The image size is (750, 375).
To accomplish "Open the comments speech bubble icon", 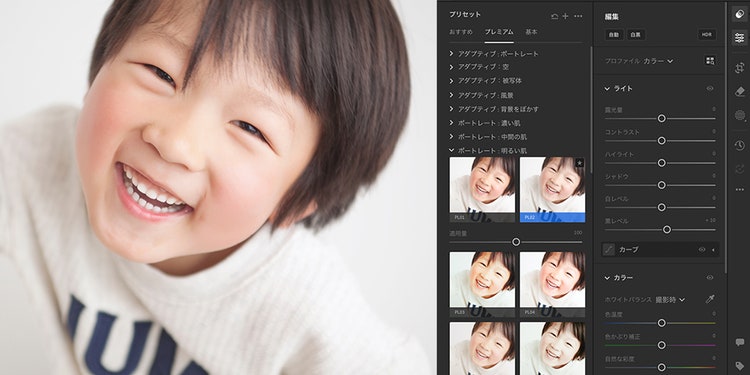I will coord(739,342).
